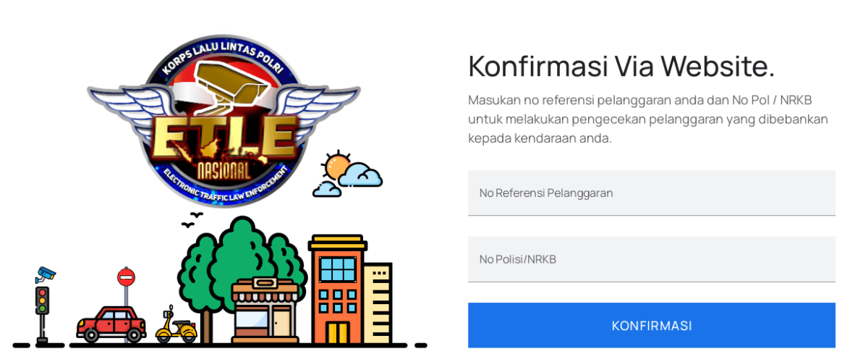Focus the No Referensi Pelanggaran field
The image size is (868, 362).
point(652,193)
